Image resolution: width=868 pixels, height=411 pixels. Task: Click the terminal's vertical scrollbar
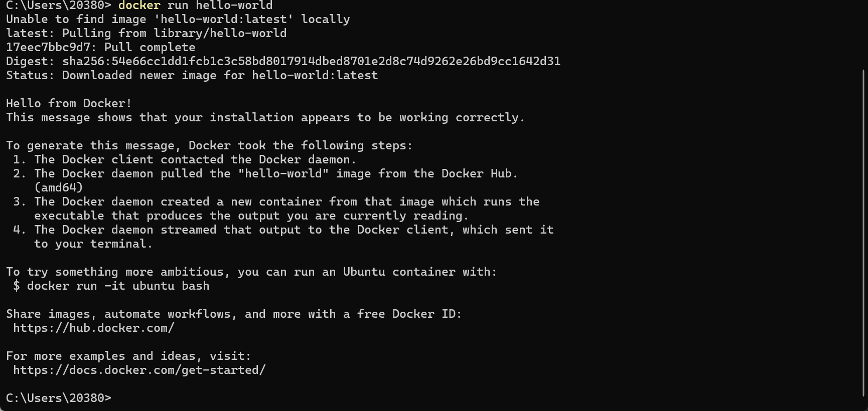[x=863, y=231]
